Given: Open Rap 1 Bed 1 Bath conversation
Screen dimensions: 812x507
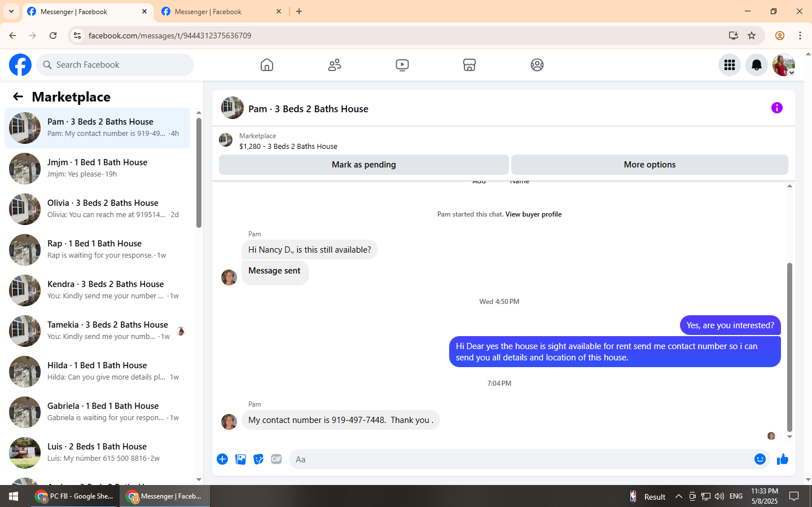Looking at the screenshot, I should (x=97, y=250).
